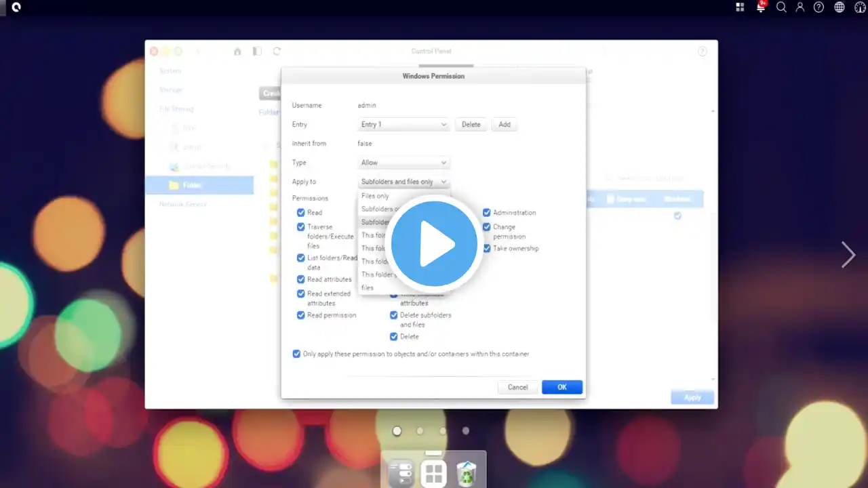Toggle Read extended attributes checkbox
Viewport: 868px width, 488px height.
pos(301,293)
